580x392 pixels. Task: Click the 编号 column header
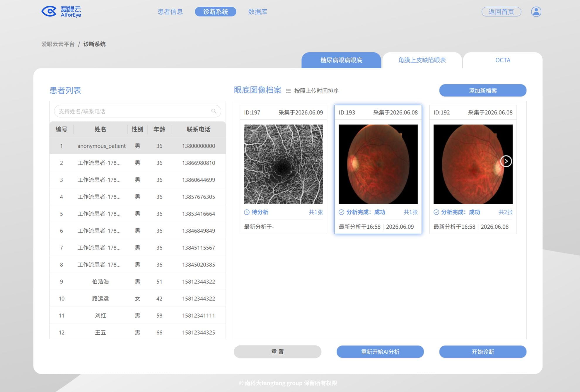[62, 129]
